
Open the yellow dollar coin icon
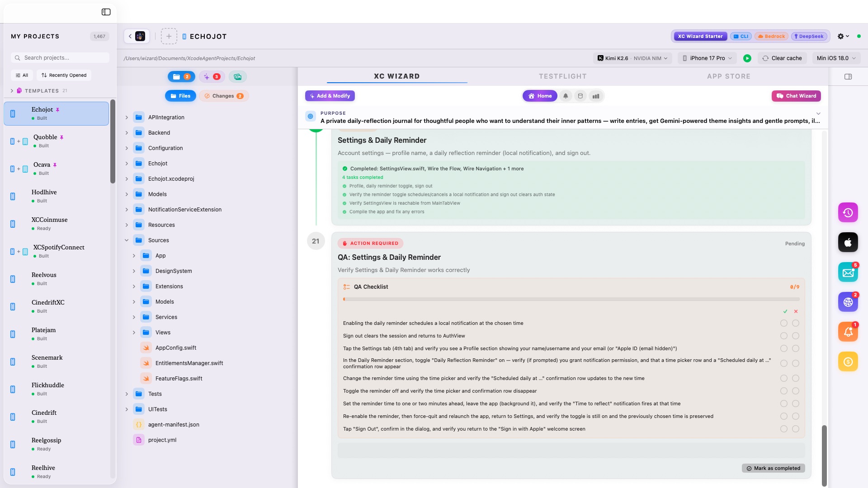848,361
